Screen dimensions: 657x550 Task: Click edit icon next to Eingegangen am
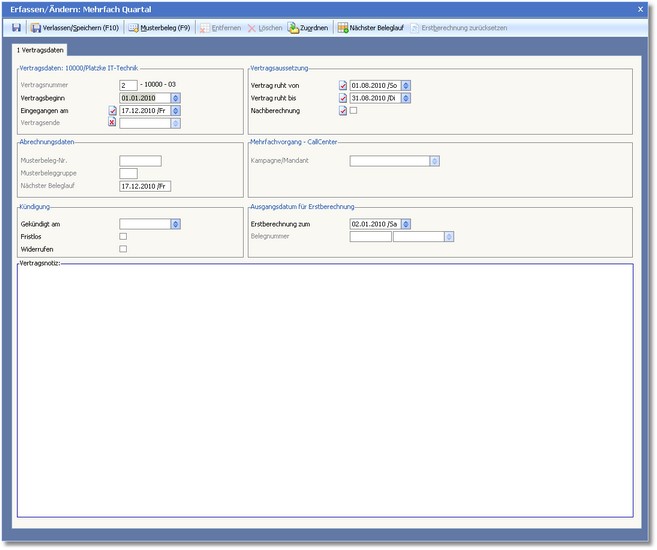coord(112,111)
